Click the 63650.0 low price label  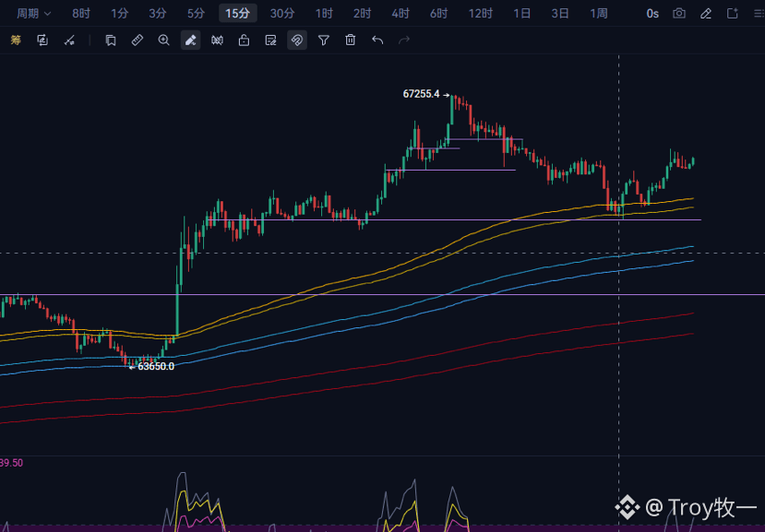pyautogui.click(x=156, y=366)
